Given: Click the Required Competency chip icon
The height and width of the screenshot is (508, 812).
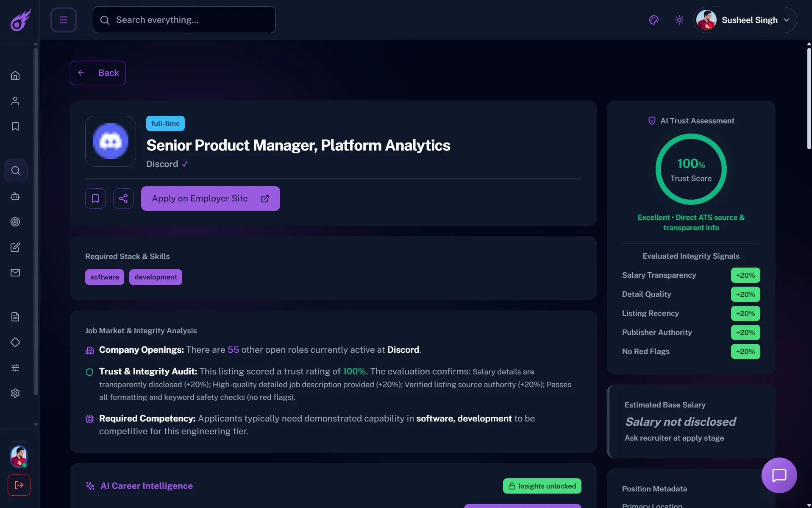Looking at the screenshot, I should (x=89, y=419).
